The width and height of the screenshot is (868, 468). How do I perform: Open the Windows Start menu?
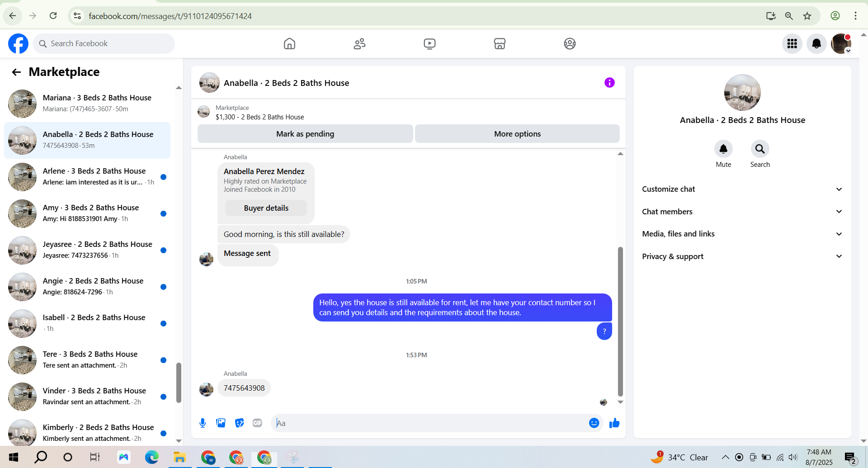click(x=14, y=457)
